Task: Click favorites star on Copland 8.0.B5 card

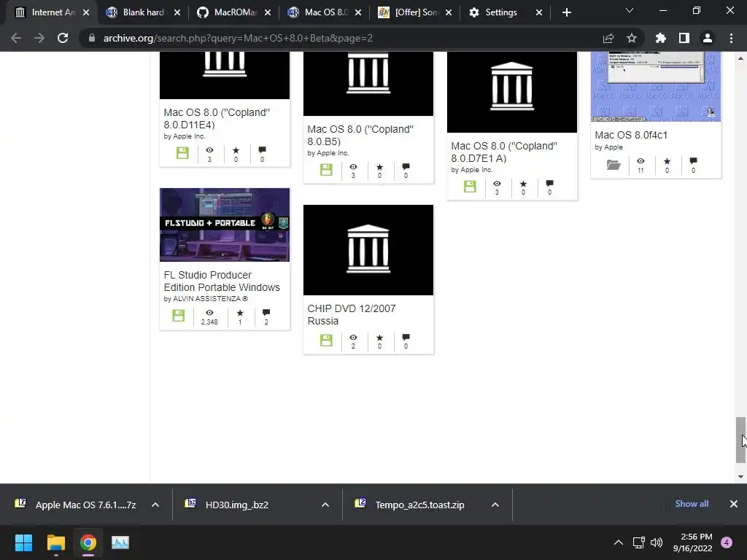Action: (379, 167)
